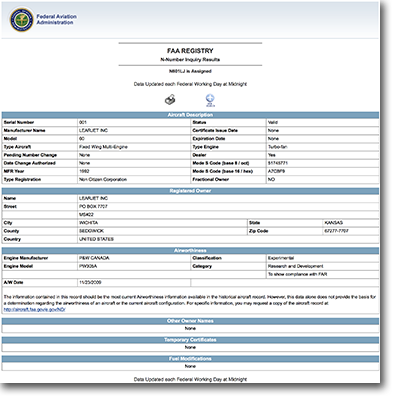Select the Pending Number Change value None
The height and width of the screenshot is (403, 400).
84,155
